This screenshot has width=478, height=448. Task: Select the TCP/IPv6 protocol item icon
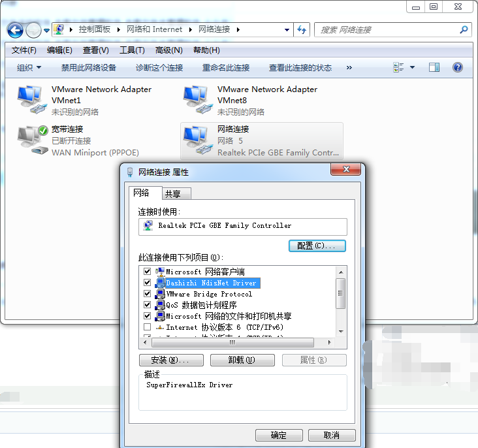pos(160,328)
